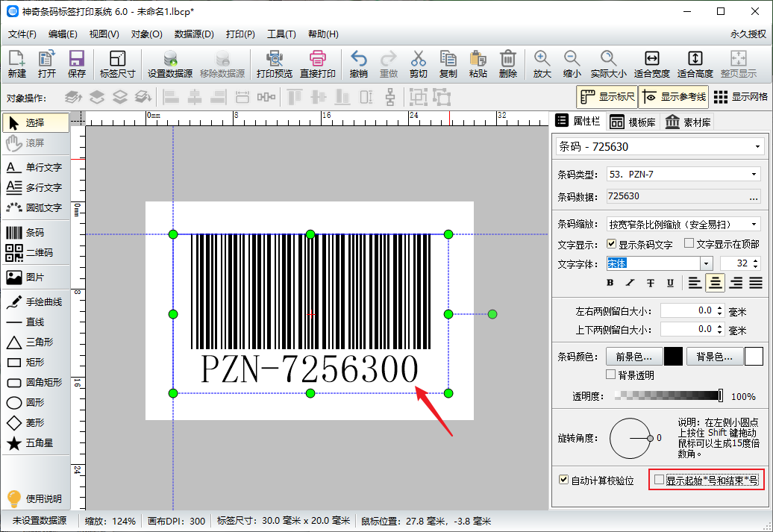The height and width of the screenshot is (532, 773).
Task: Click the 新建 (New) toolbar icon
Action: pos(16,64)
